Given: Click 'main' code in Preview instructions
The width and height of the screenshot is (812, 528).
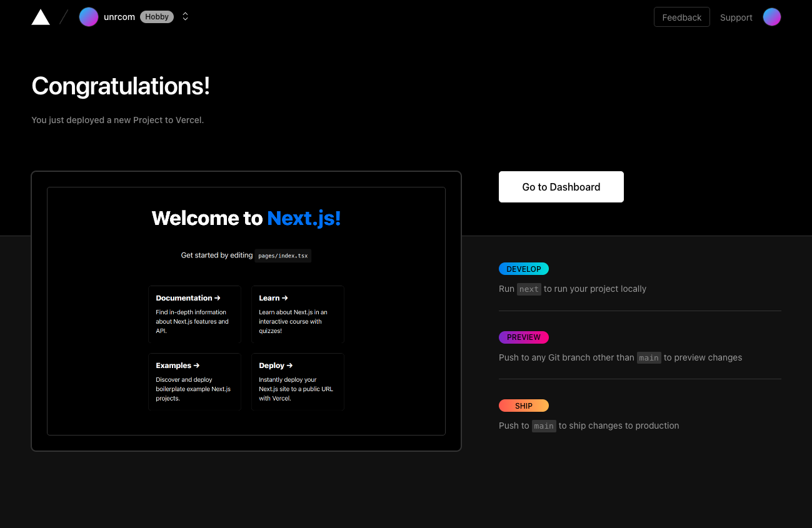Looking at the screenshot, I should pos(649,358).
